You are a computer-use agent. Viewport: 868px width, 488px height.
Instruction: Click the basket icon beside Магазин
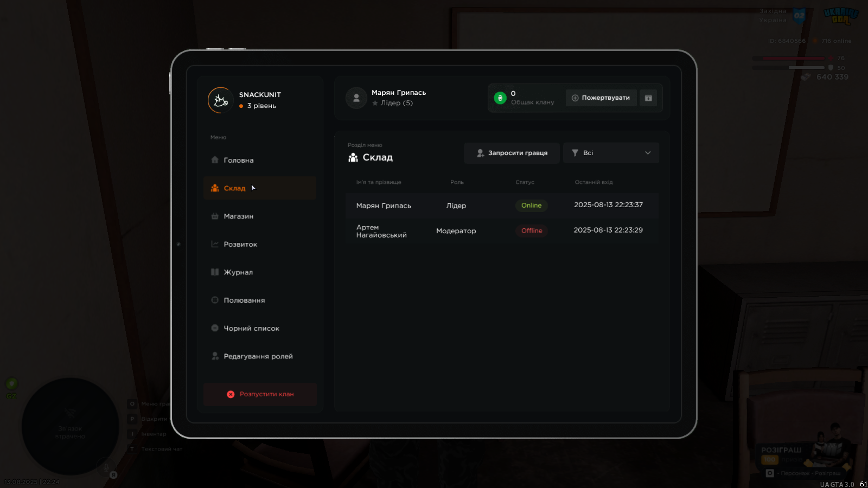(215, 216)
